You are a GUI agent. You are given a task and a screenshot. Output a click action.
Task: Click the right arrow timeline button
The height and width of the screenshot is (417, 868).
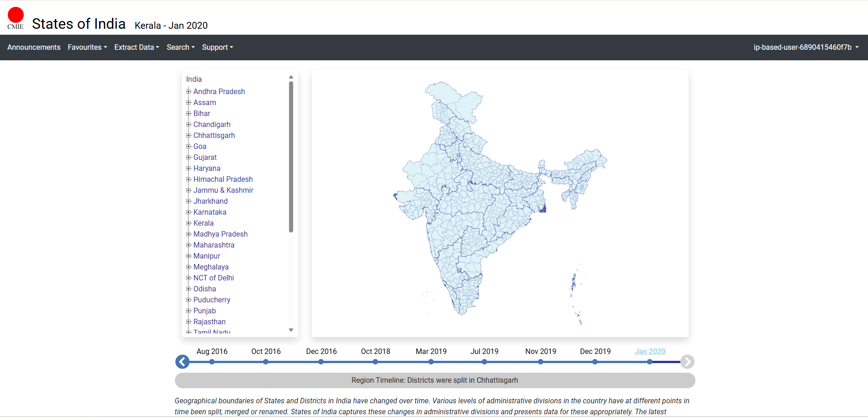[x=687, y=362]
